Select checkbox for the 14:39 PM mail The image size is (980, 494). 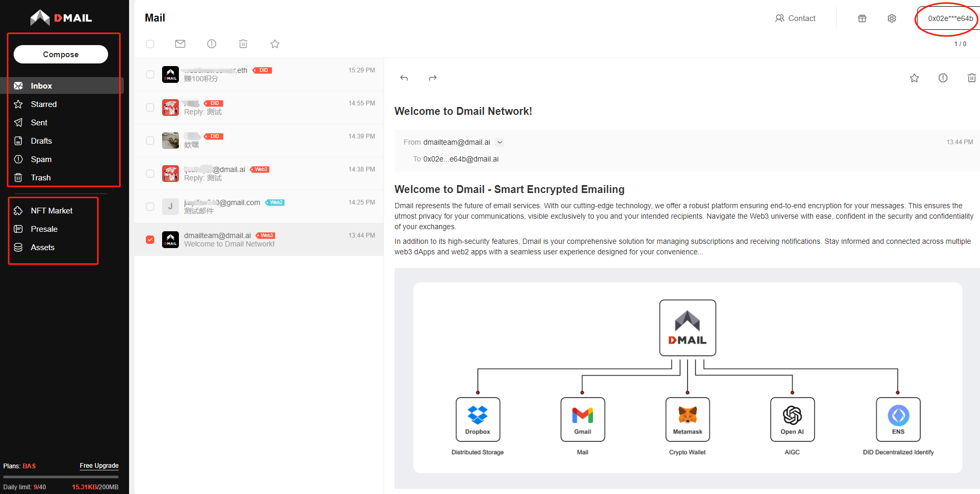coord(150,141)
